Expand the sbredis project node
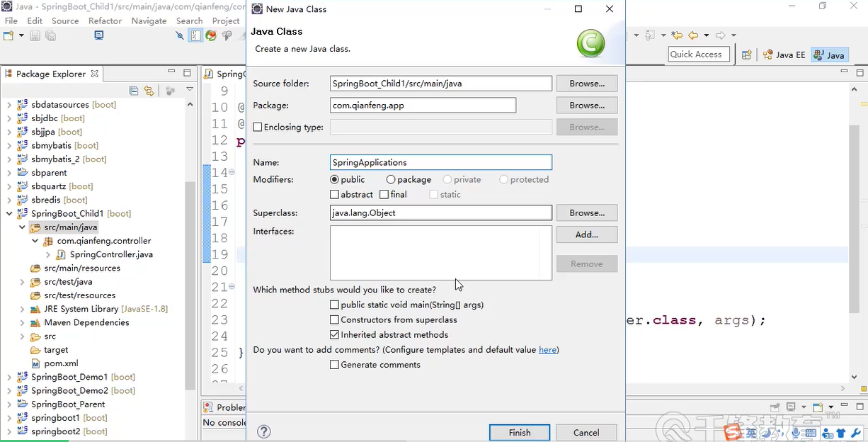868x442 pixels. 9,200
